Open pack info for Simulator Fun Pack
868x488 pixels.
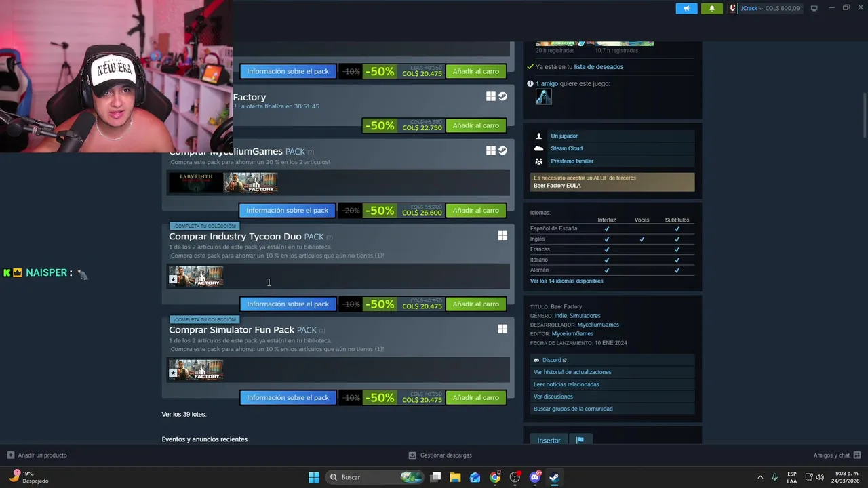(x=288, y=398)
